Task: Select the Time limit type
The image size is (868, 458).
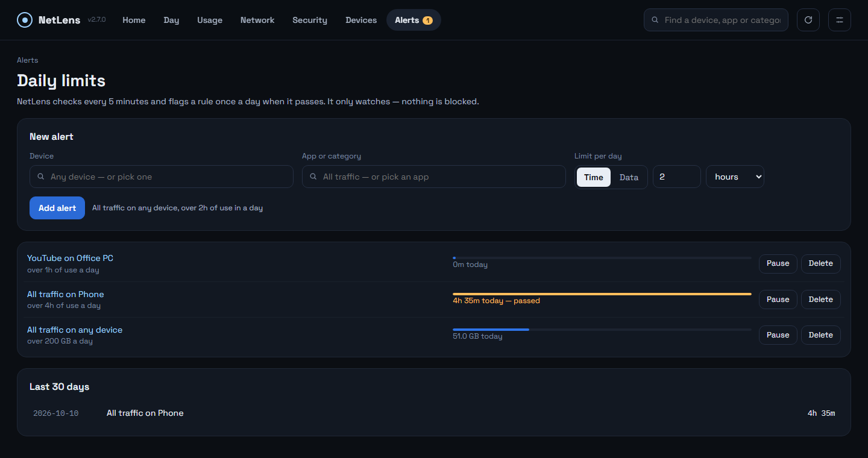Action: click(594, 177)
